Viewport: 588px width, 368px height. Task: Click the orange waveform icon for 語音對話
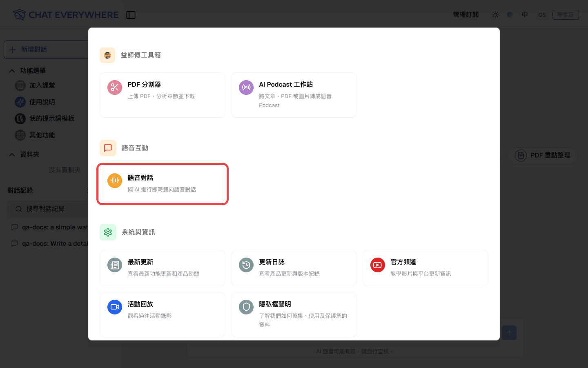coord(115,181)
